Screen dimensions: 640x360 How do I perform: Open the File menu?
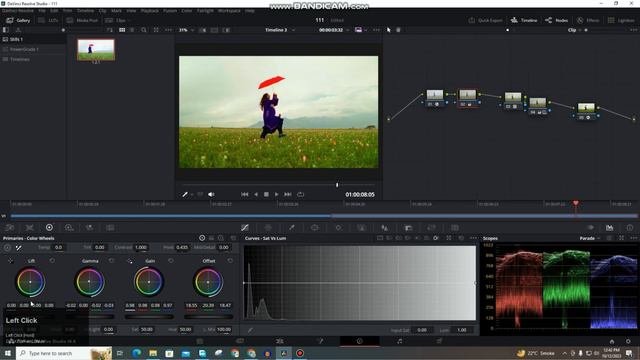click(x=42, y=11)
